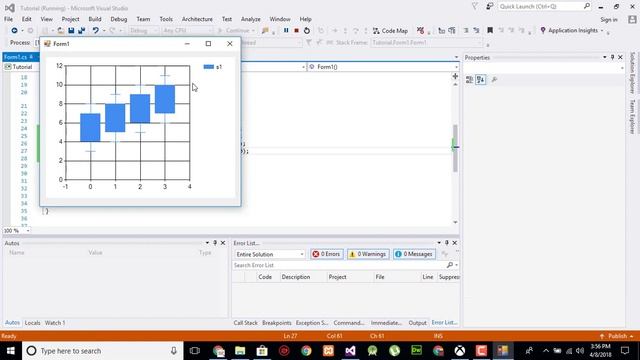The width and height of the screenshot is (640, 360).
Task: Pin the Autos panel
Action: coord(215,243)
